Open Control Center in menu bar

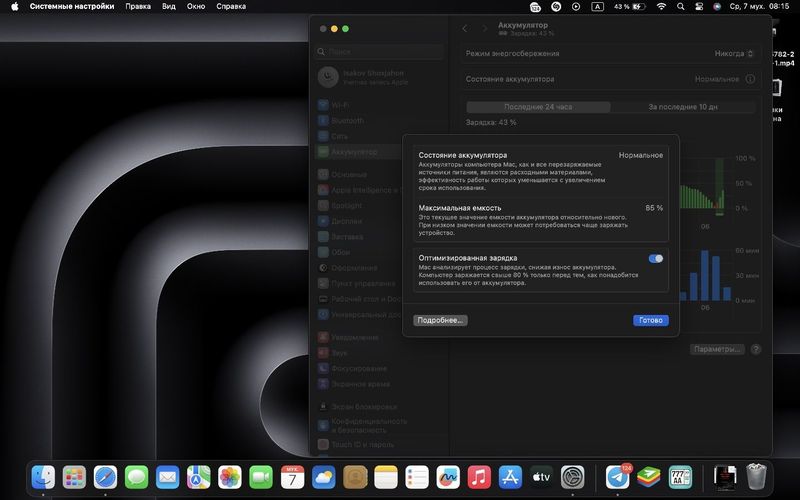point(699,7)
